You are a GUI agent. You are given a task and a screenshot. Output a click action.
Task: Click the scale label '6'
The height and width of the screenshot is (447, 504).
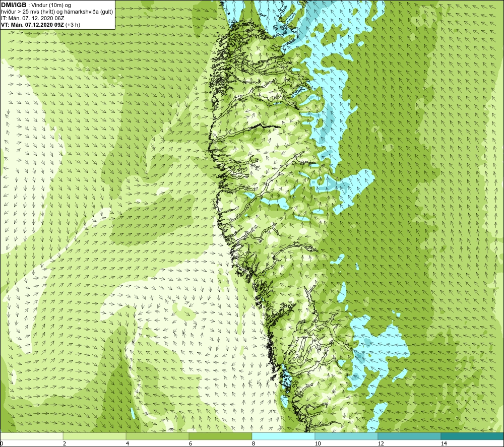point(191,443)
